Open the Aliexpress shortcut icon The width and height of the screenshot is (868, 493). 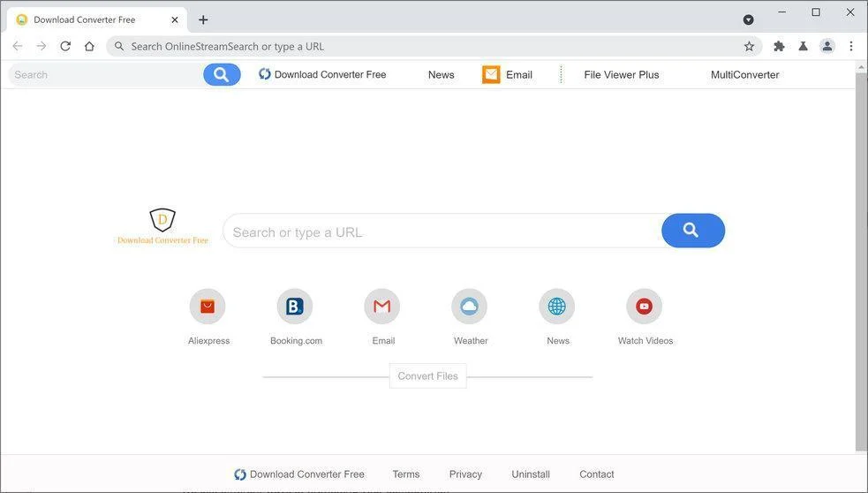tap(208, 307)
